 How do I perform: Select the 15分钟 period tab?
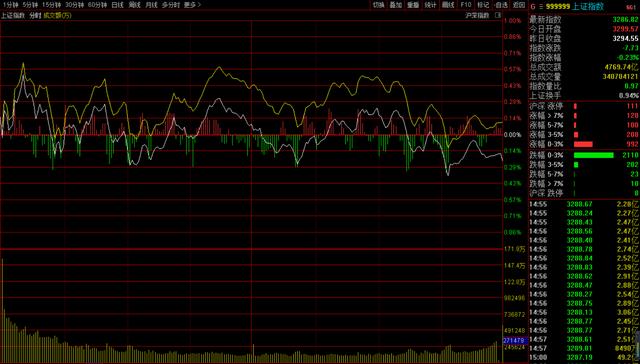52,5
